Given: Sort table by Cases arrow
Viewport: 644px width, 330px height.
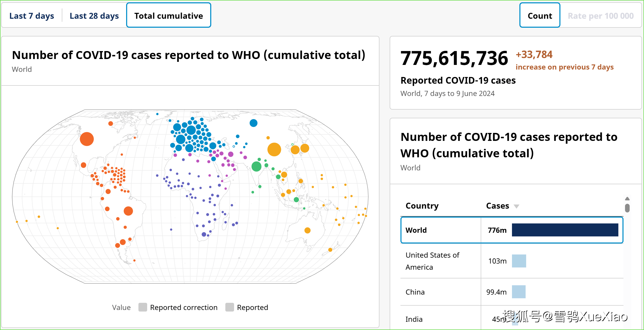Looking at the screenshot, I should coord(517,206).
